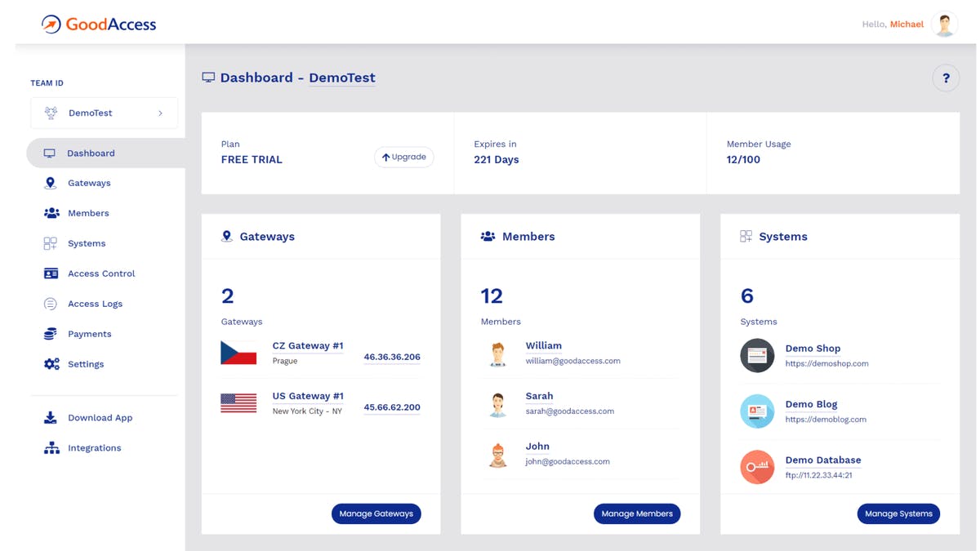Click the Upgrade plan button
980x551 pixels.
click(404, 157)
